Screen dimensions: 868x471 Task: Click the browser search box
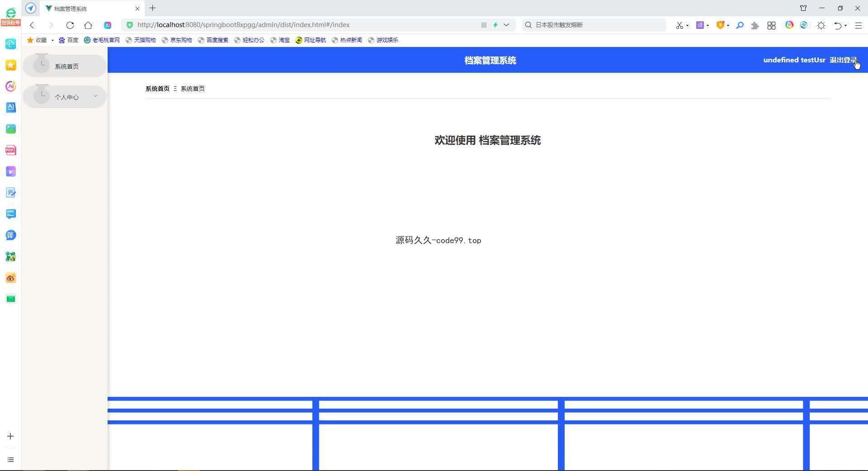coord(594,25)
